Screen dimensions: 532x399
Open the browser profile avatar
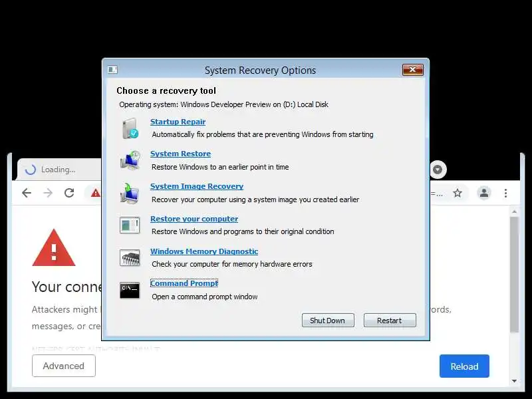(484, 193)
